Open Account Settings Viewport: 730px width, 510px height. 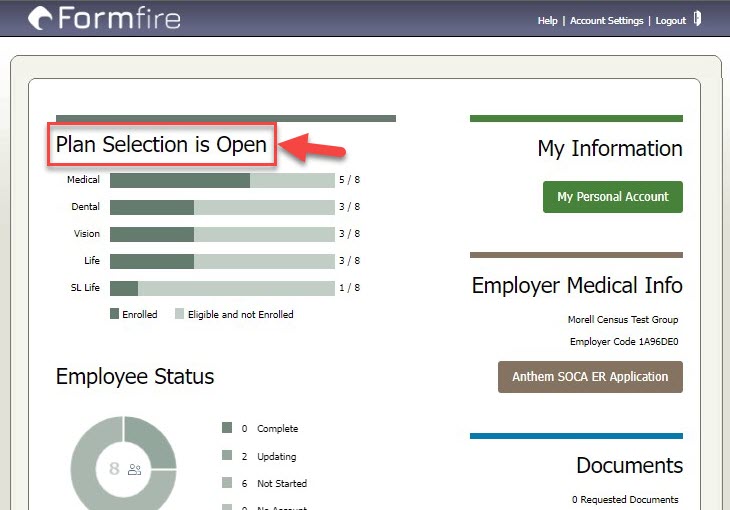click(606, 20)
